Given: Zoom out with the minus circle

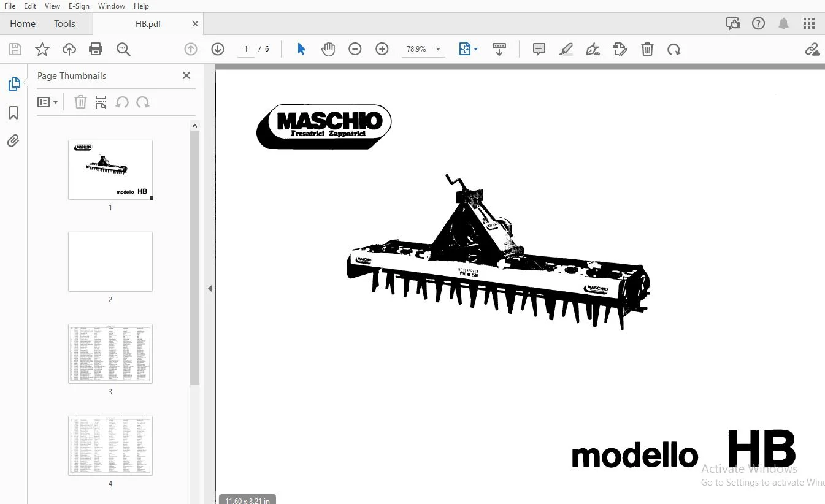Looking at the screenshot, I should tap(355, 49).
